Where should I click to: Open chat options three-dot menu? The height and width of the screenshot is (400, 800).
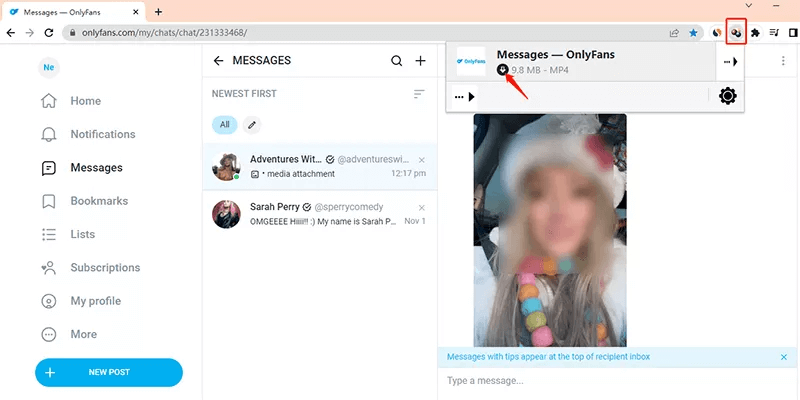click(783, 61)
